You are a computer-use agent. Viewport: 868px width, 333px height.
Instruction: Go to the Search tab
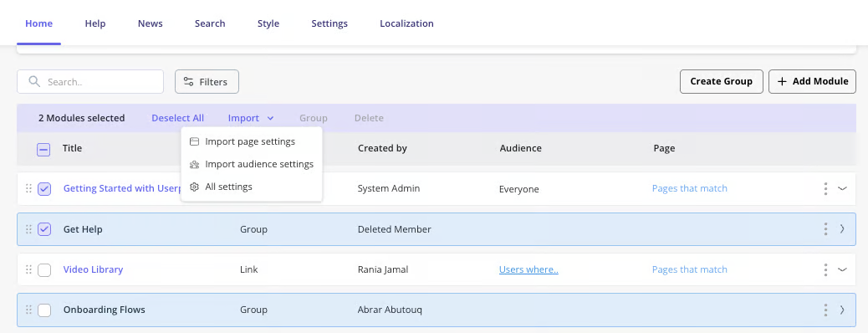(x=210, y=23)
